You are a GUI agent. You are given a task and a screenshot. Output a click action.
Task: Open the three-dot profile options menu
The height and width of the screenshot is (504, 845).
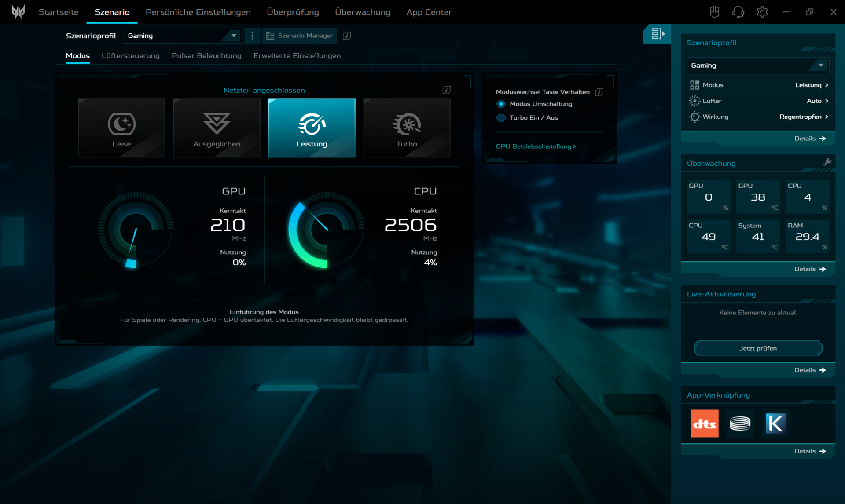[x=252, y=36]
